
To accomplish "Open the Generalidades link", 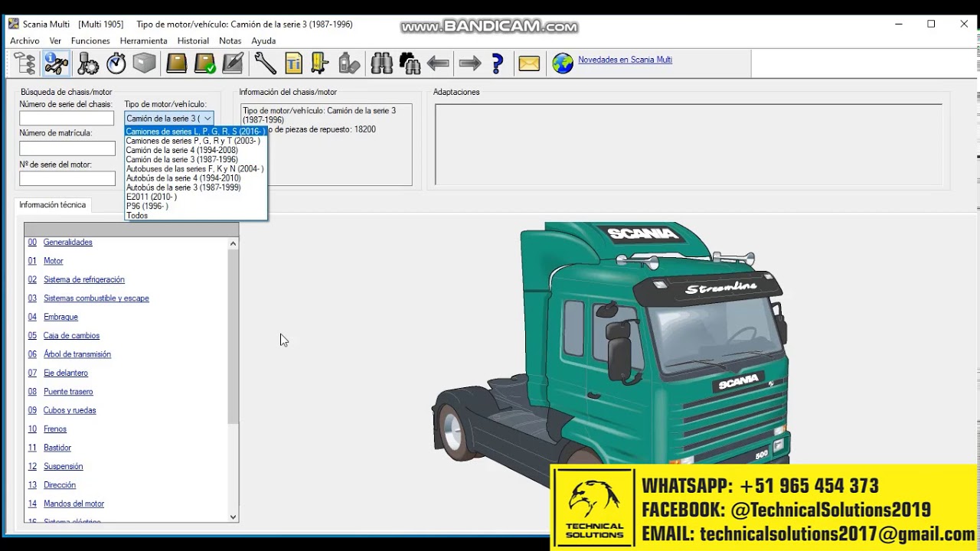I will 67,243.
